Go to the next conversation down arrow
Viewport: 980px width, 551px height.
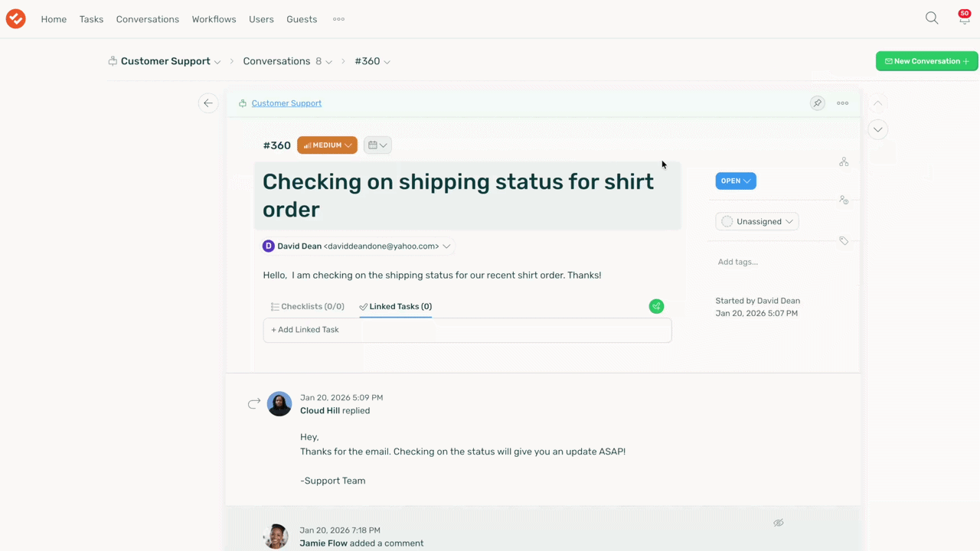coord(878,129)
